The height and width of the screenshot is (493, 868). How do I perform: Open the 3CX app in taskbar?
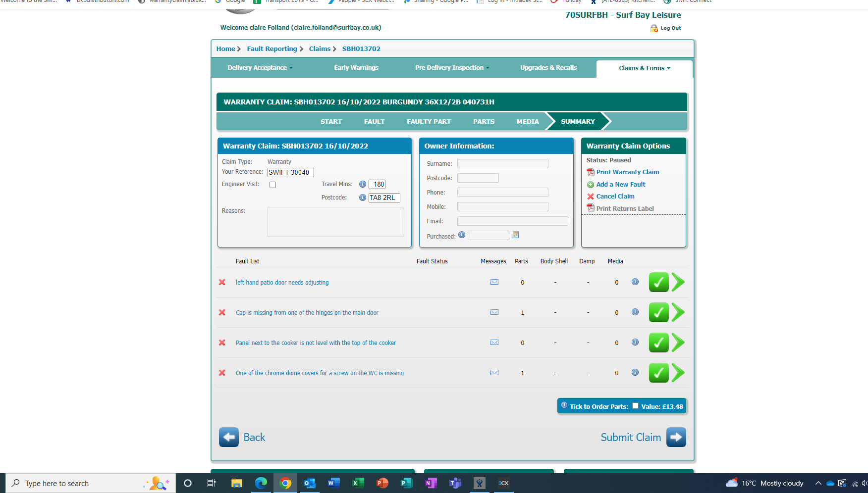[503, 483]
